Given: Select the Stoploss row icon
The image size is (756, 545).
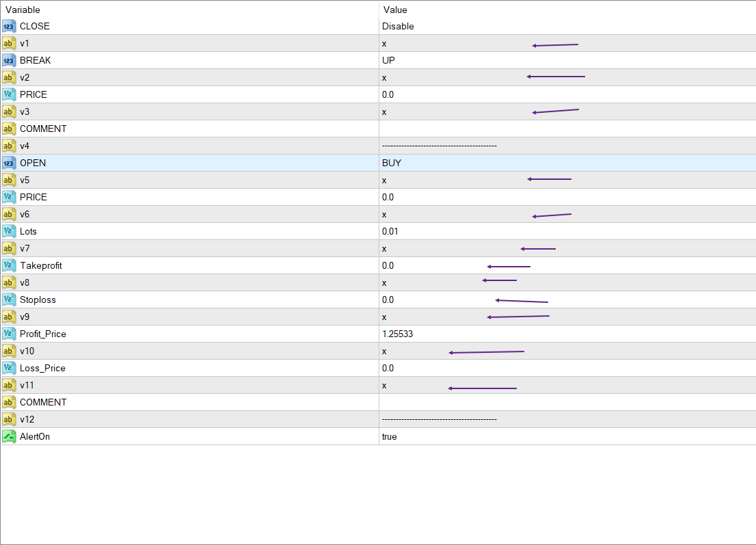Looking at the screenshot, I should pyautogui.click(x=9, y=300).
